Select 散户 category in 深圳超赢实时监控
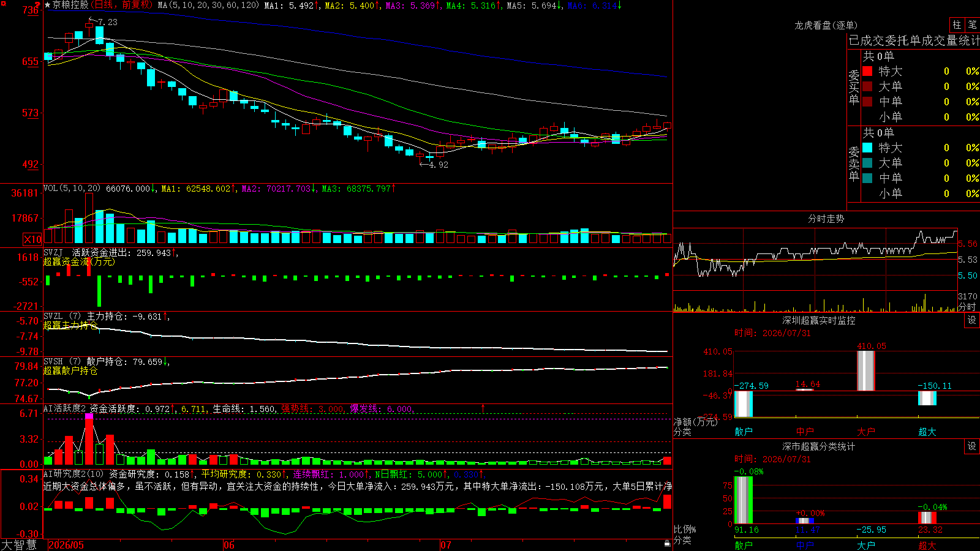Image resolution: width=980 pixels, height=551 pixels. (x=744, y=432)
